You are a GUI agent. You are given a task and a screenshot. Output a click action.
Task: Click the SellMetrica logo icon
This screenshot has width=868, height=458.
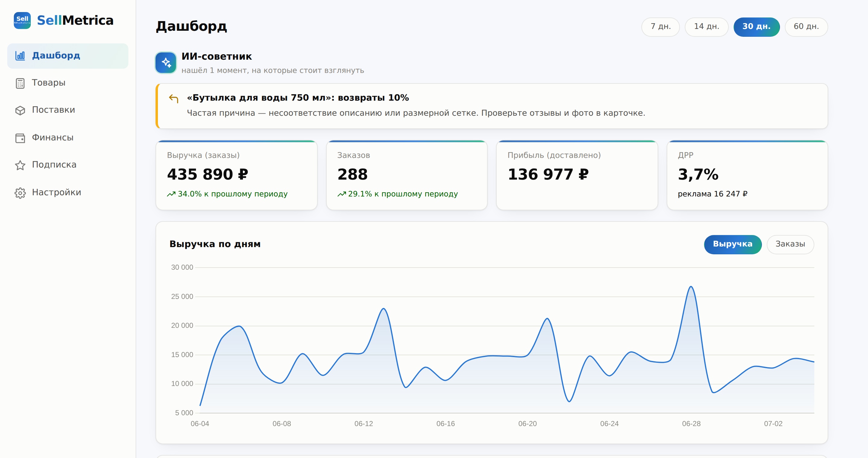[x=22, y=20]
